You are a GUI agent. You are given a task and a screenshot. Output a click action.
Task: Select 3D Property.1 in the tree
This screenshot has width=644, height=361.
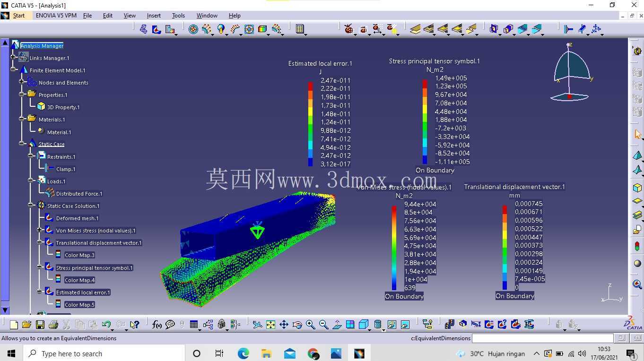tap(63, 107)
